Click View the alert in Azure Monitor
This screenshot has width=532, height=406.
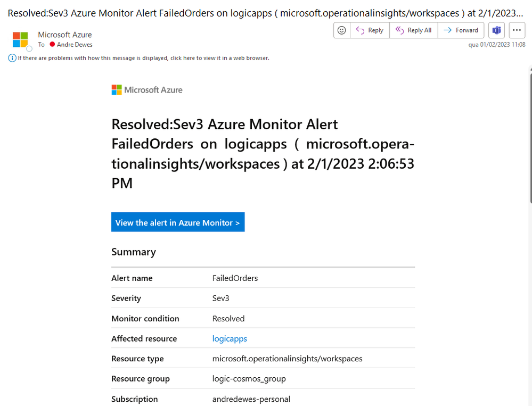pos(178,222)
